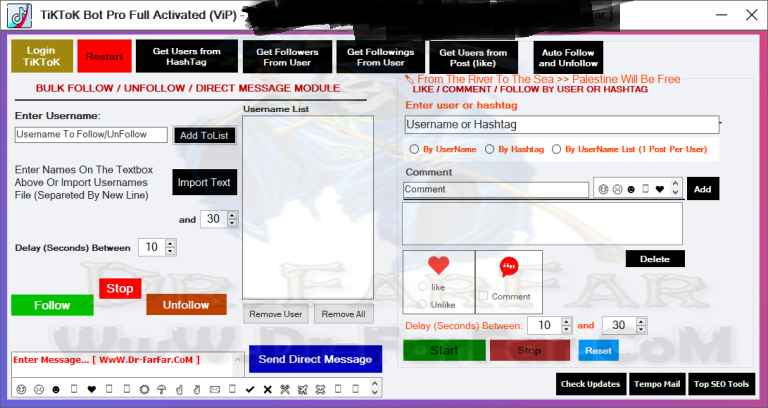Click the Username or Hashtag input field

pos(561,125)
